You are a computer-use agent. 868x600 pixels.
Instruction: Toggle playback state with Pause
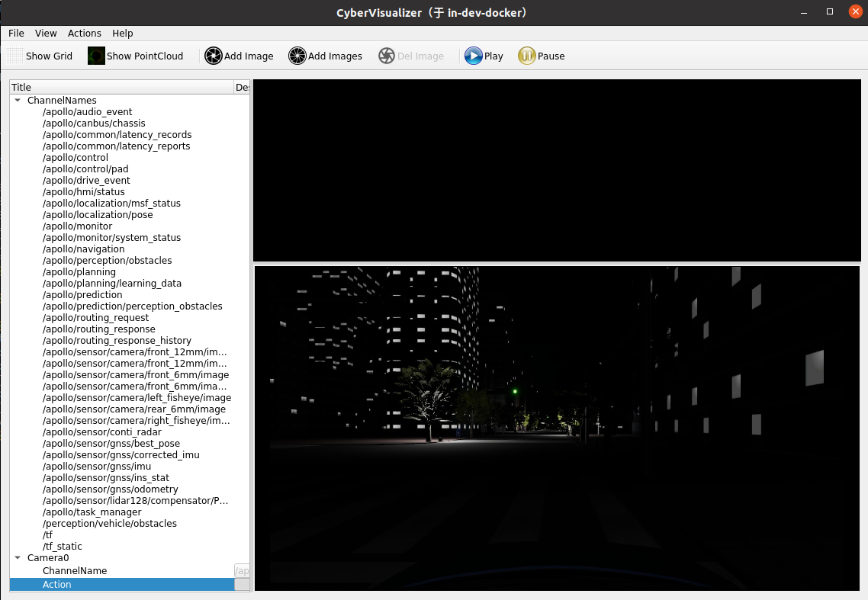[542, 56]
